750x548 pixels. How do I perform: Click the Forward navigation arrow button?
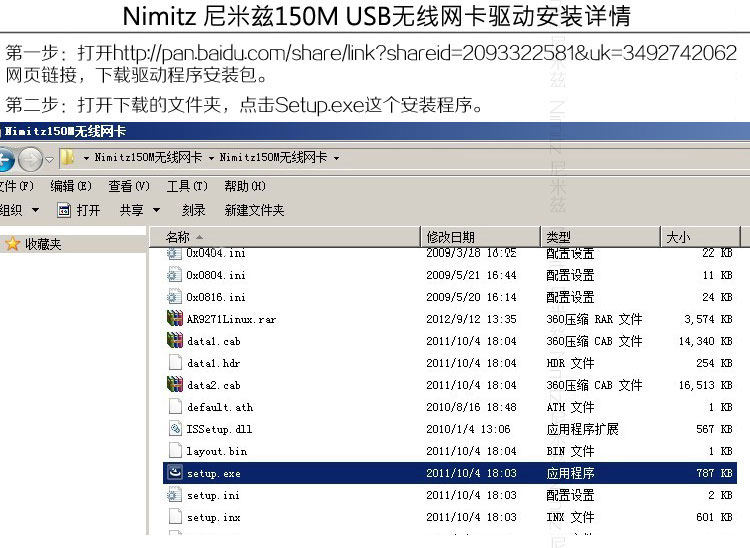[x=31, y=159]
